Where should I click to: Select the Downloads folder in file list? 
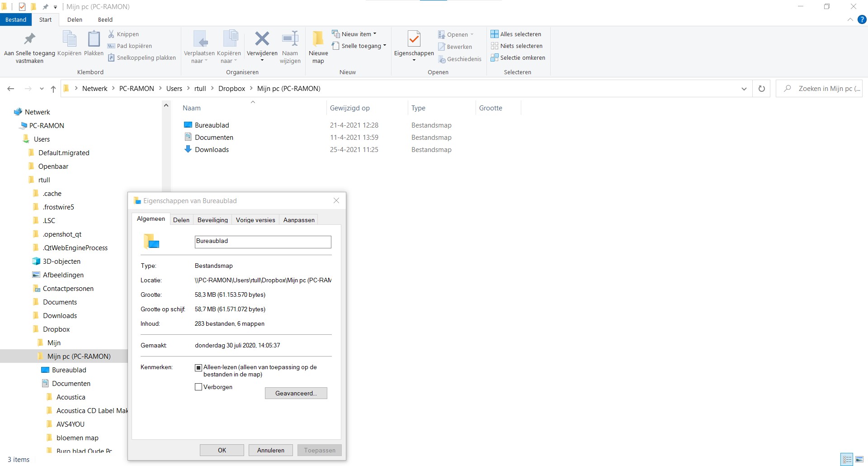[x=212, y=149]
